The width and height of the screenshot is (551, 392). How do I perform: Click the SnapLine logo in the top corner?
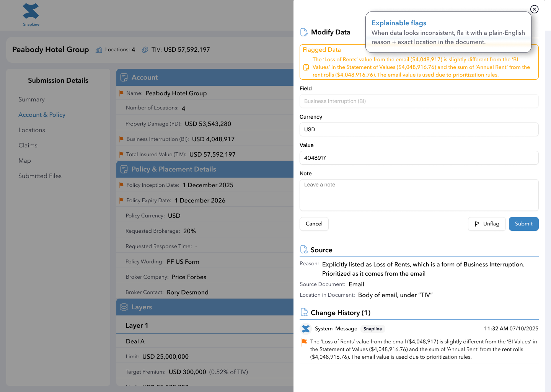click(x=31, y=15)
